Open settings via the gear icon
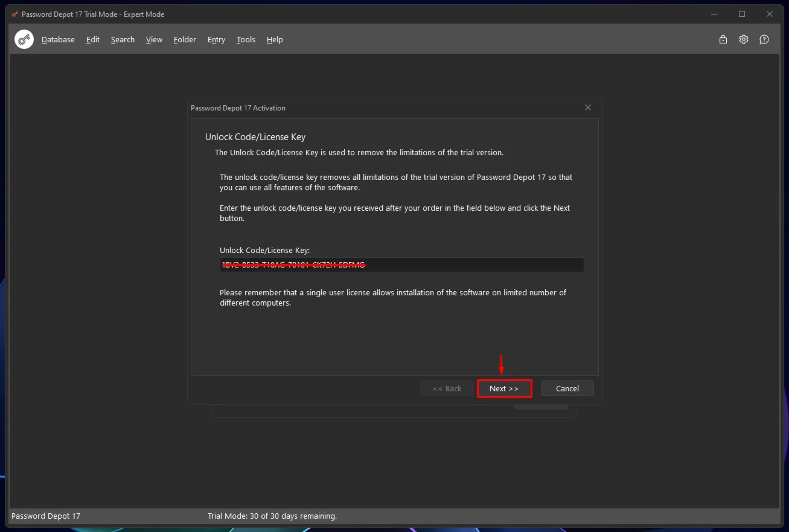 (744, 39)
